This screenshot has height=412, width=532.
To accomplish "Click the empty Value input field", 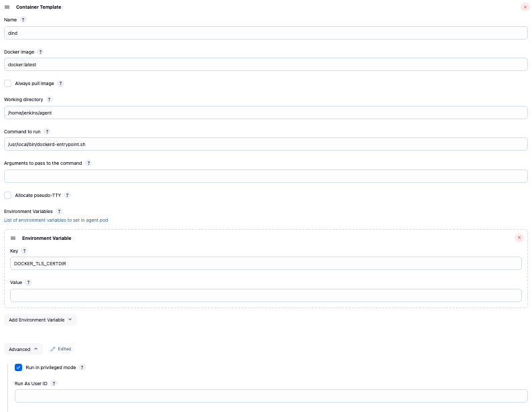I will tap(265, 295).
